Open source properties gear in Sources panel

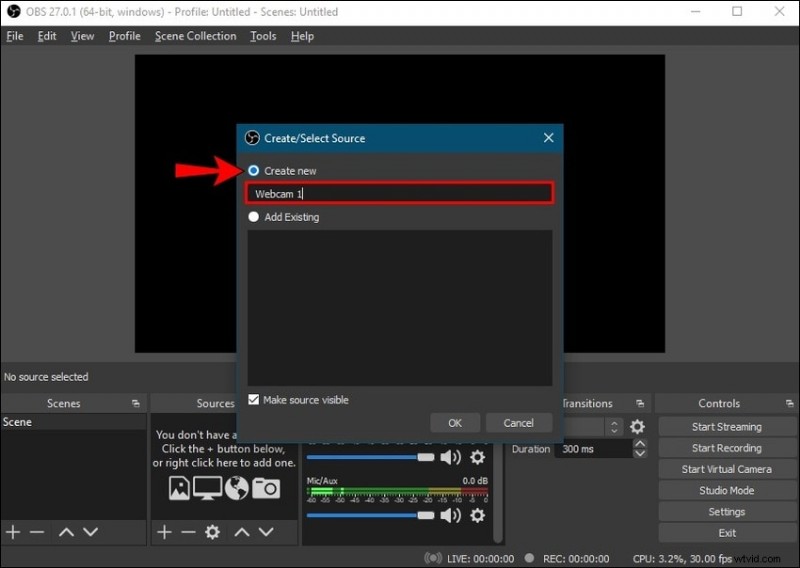pos(212,533)
